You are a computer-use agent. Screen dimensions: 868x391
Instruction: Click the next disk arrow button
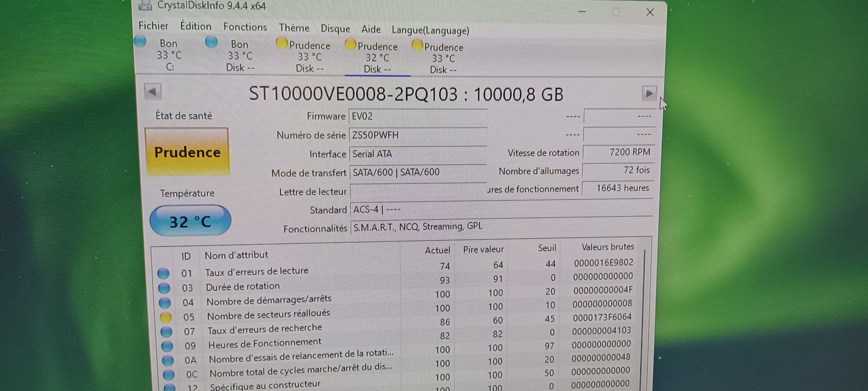649,93
